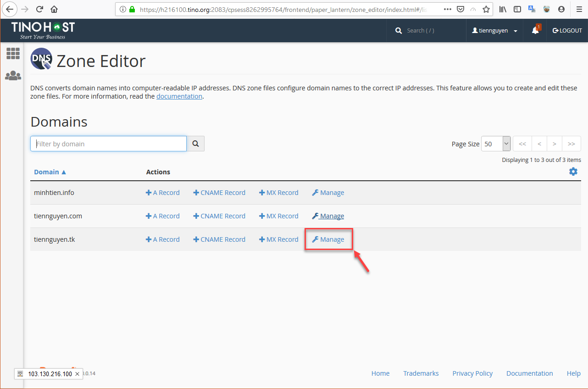Click the browser Back arrow button
This screenshot has width=588, height=389.
point(9,9)
